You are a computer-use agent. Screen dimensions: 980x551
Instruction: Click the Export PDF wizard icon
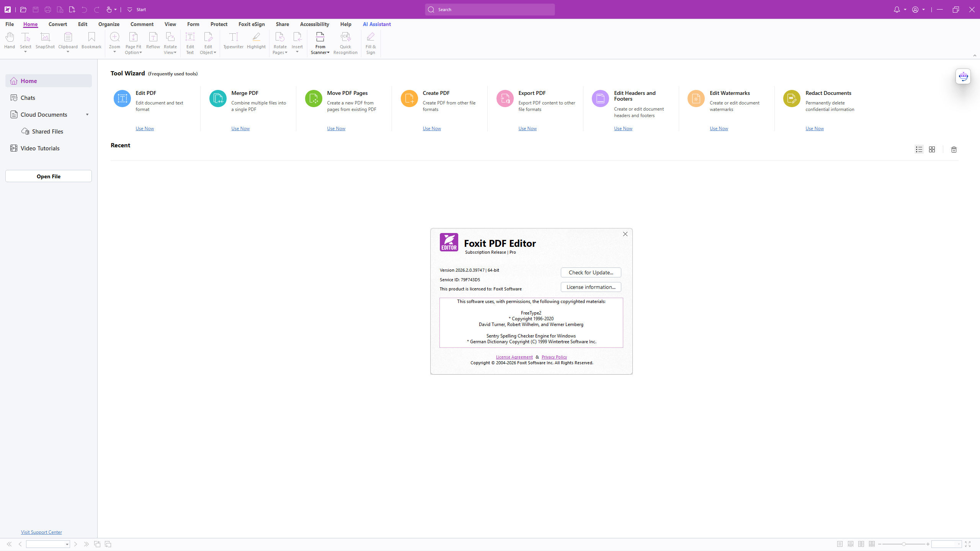point(505,99)
